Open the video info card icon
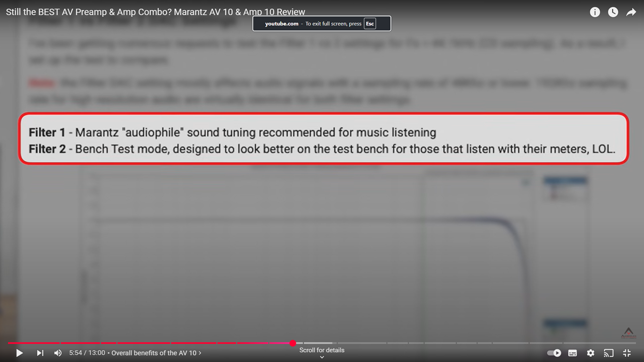The width and height of the screenshot is (644, 362). click(x=595, y=12)
